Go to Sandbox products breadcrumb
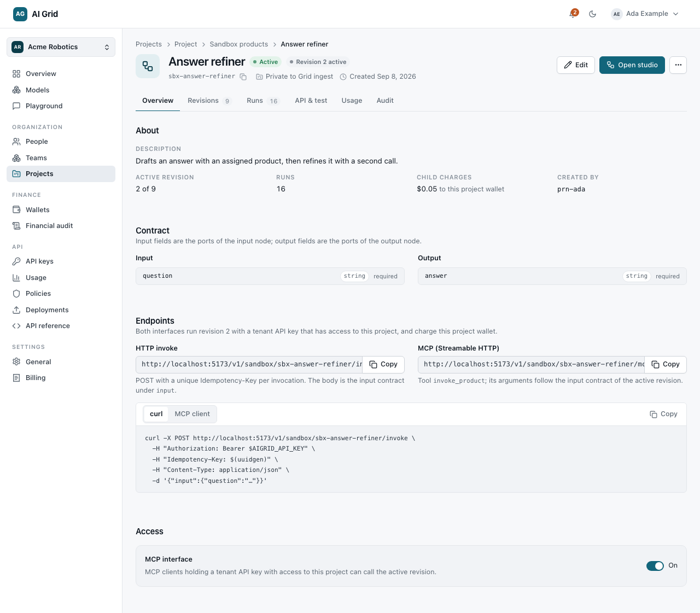This screenshot has height=613, width=700. pyautogui.click(x=239, y=44)
